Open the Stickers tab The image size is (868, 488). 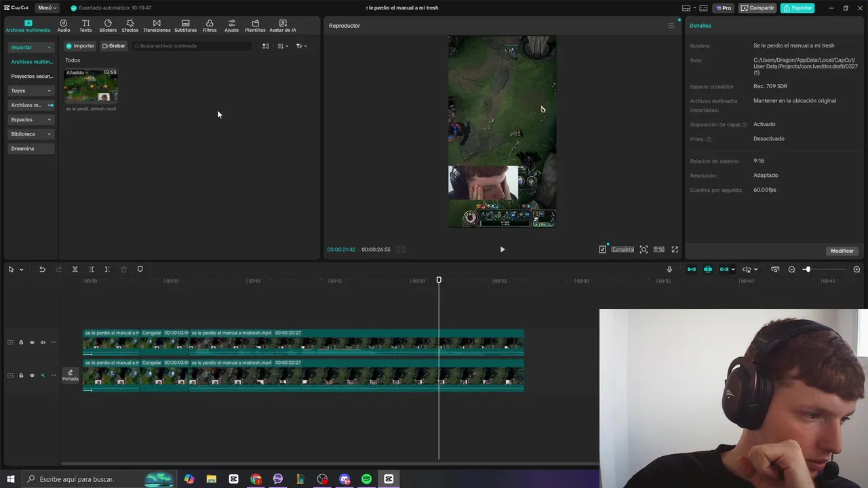point(108,26)
